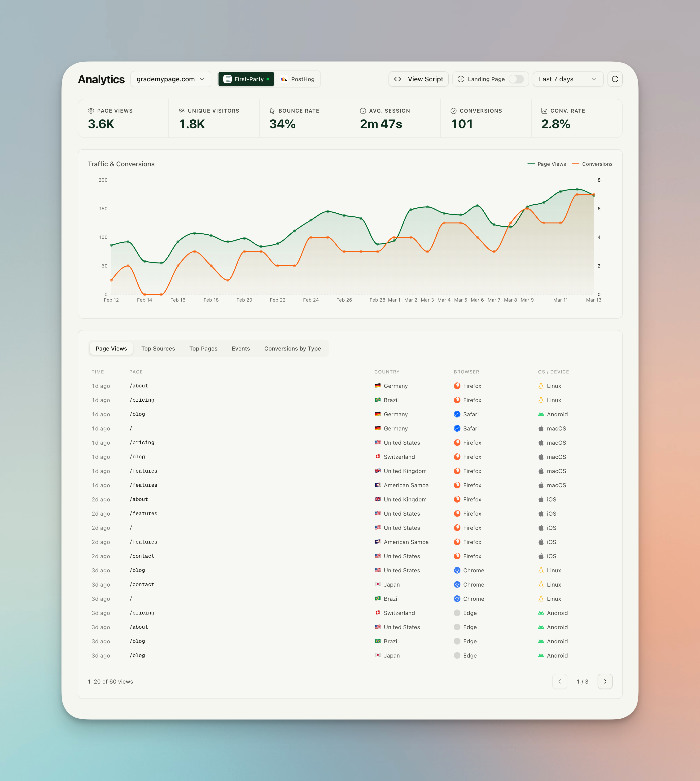Screen dimensions: 700x781
Task: Go to next page of views
Action: [605, 681]
